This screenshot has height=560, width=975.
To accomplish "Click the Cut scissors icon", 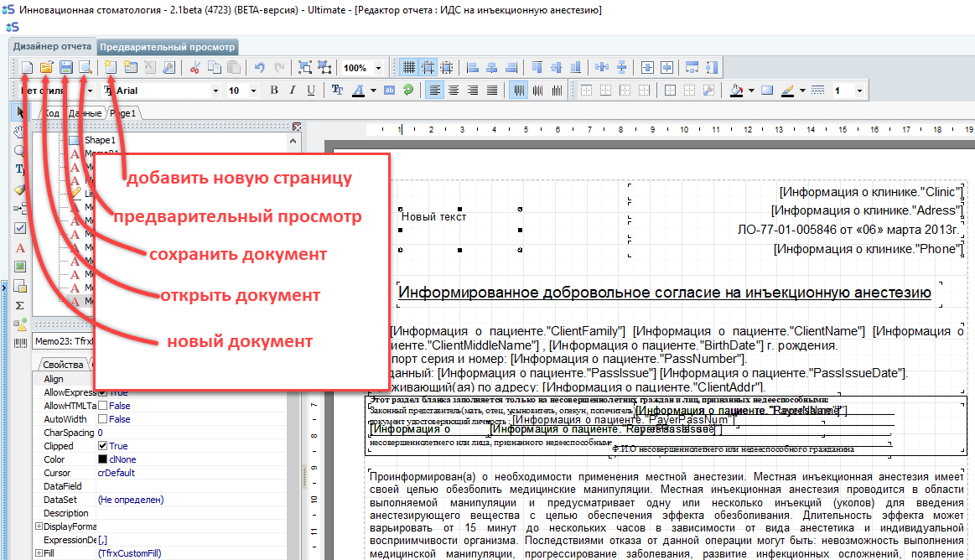I will pyautogui.click(x=194, y=68).
